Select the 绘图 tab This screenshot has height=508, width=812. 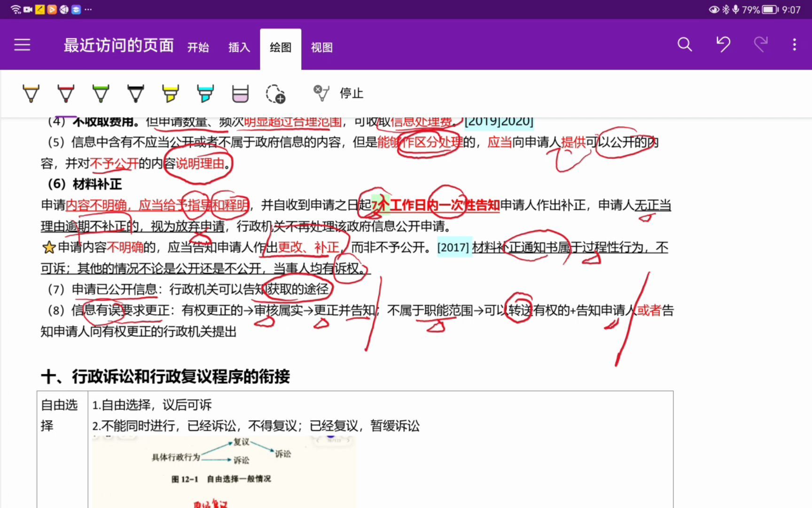coord(281,48)
